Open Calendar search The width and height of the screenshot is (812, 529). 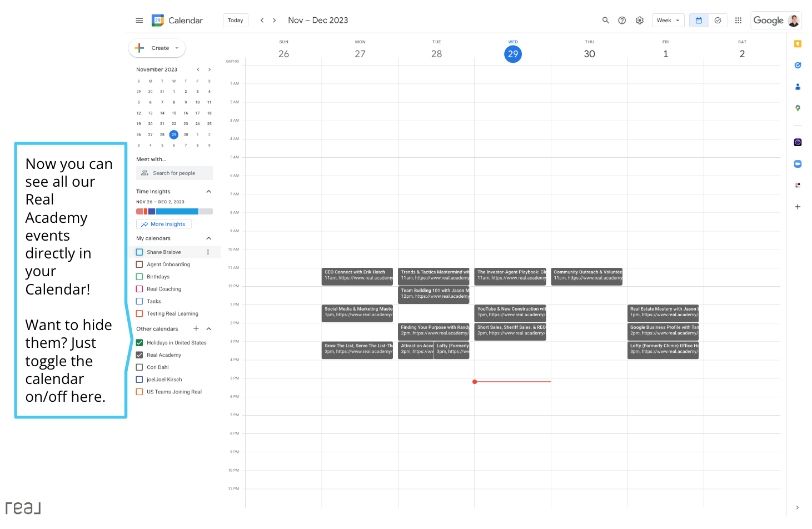click(605, 20)
